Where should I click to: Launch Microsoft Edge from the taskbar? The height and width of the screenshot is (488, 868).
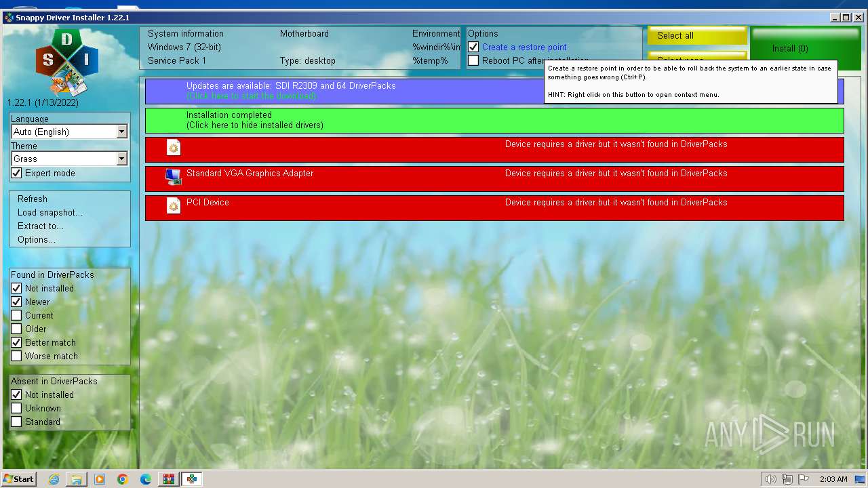(146, 479)
